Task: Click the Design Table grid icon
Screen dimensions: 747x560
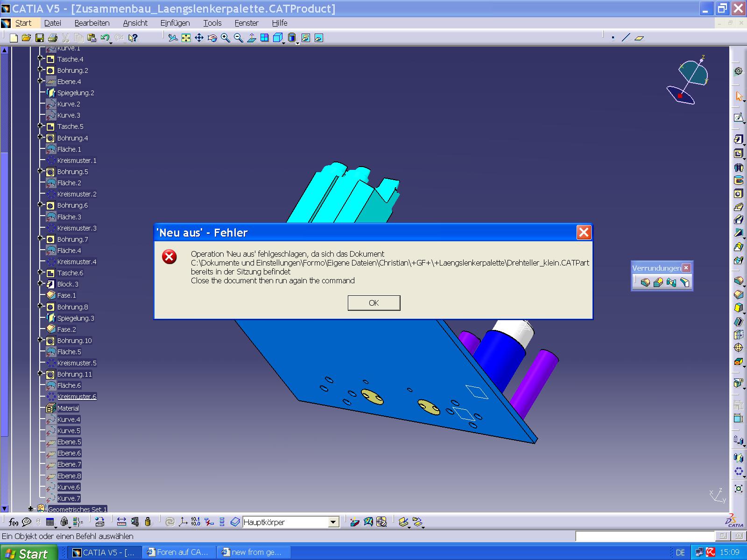Action: pos(50,522)
